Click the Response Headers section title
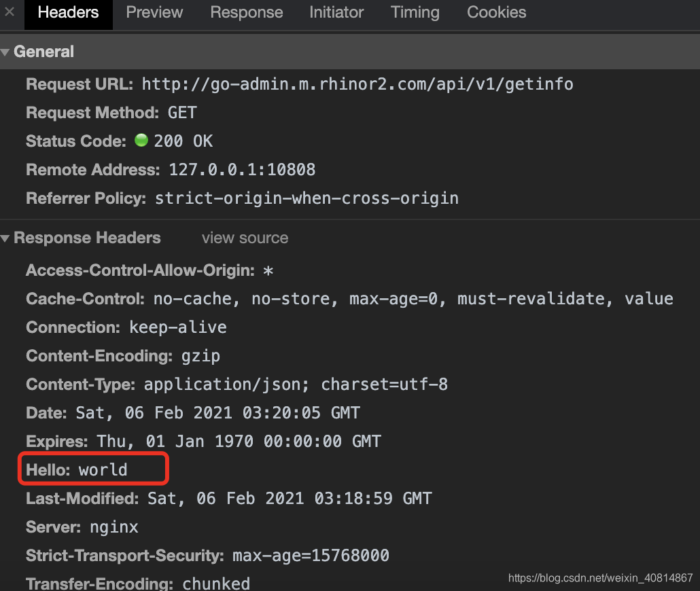700x591 pixels. [x=87, y=238]
